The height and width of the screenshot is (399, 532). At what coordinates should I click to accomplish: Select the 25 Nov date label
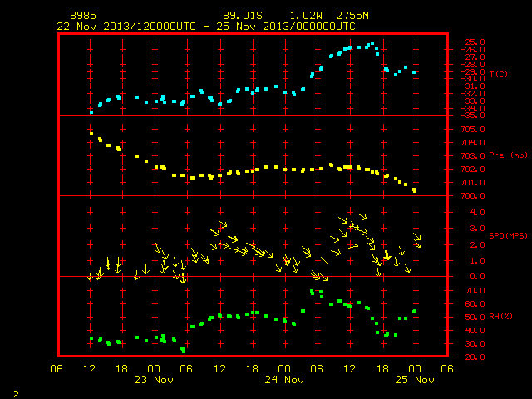point(415,380)
